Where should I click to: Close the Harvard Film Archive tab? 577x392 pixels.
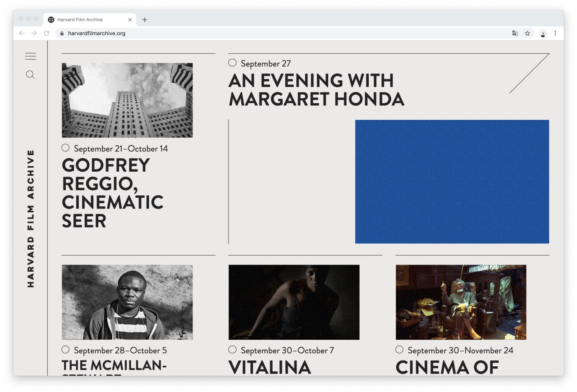[130, 20]
